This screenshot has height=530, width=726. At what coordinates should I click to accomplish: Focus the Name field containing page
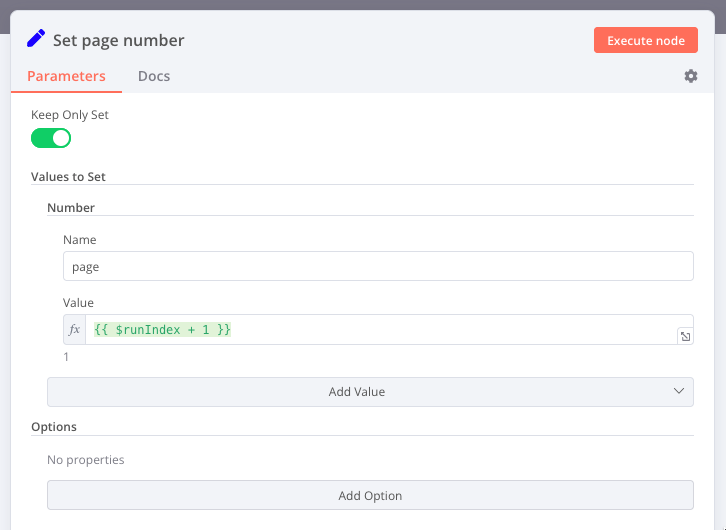(x=378, y=266)
